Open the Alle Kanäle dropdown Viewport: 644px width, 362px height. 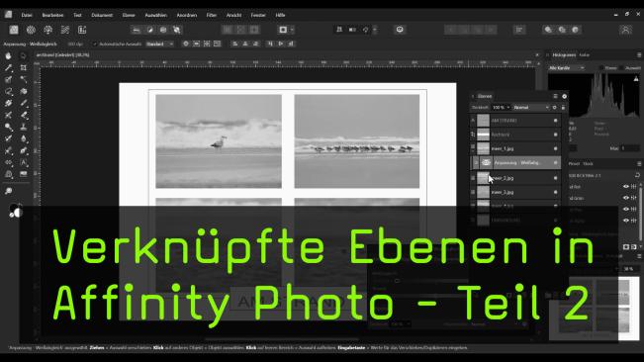566,67
